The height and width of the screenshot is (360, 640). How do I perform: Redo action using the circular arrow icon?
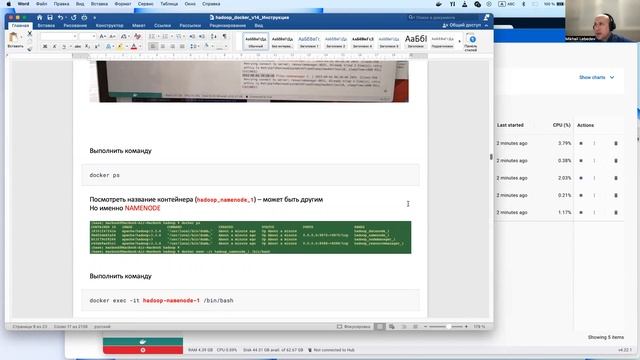(x=73, y=18)
